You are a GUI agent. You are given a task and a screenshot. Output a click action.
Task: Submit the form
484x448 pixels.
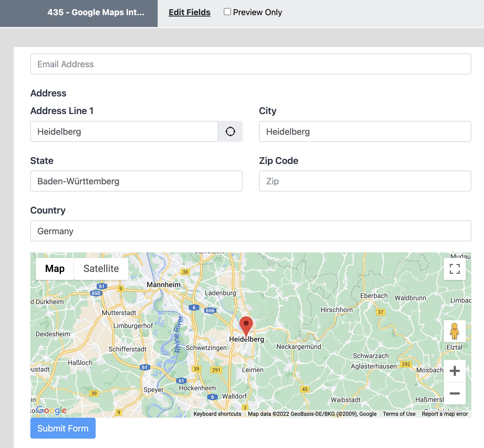(63, 428)
